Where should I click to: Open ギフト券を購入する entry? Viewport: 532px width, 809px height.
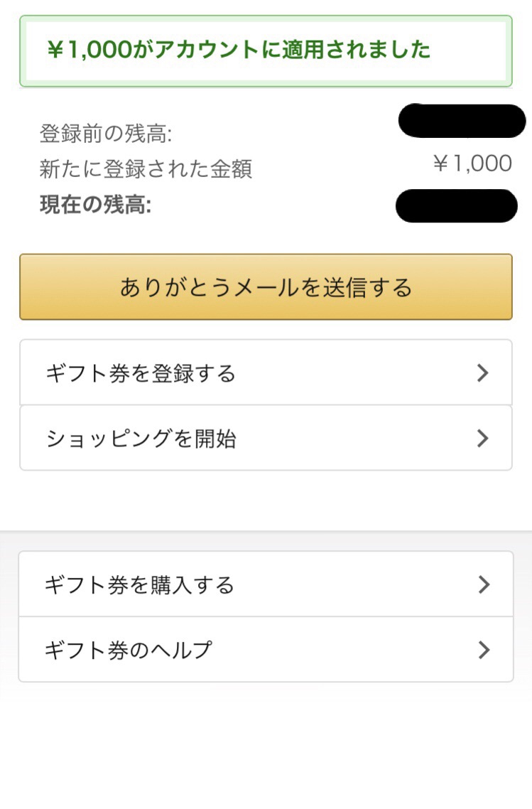click(266, 584)
